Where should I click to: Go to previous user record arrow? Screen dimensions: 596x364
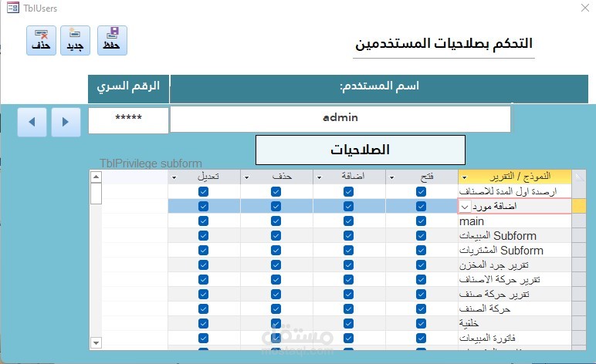click(x=32, y=122)
